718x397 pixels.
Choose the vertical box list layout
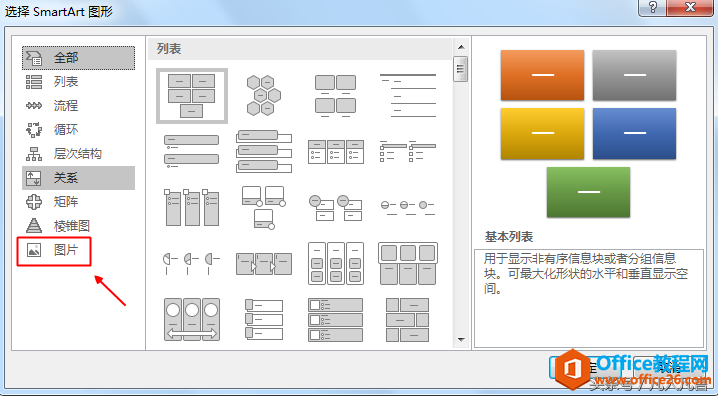(263, 151)
